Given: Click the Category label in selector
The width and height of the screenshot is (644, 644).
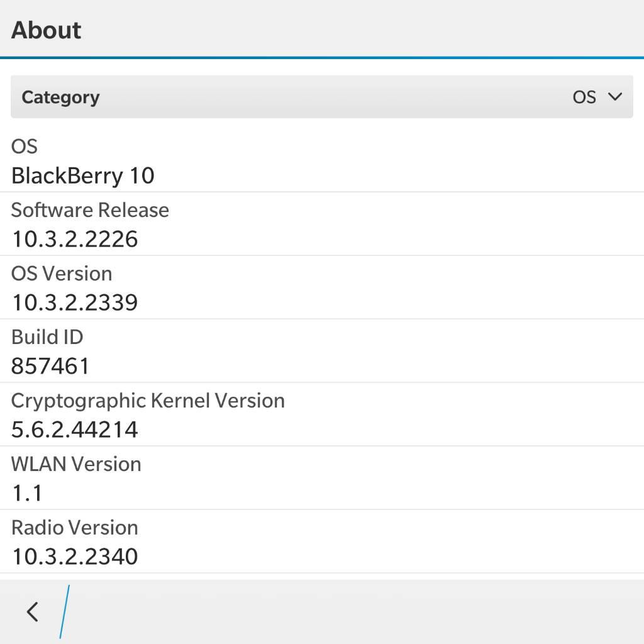Looking at the screenshot, I should point(60,97).
